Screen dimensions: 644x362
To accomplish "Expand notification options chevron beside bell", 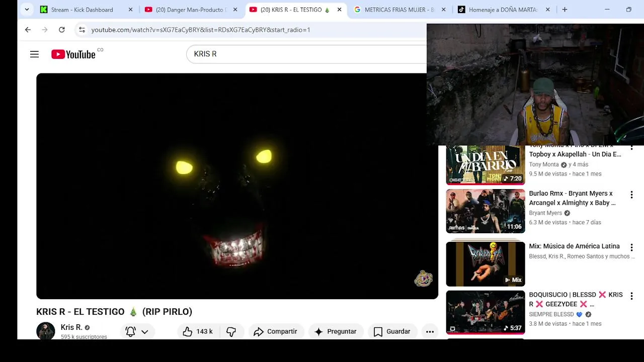I will 144,332.
